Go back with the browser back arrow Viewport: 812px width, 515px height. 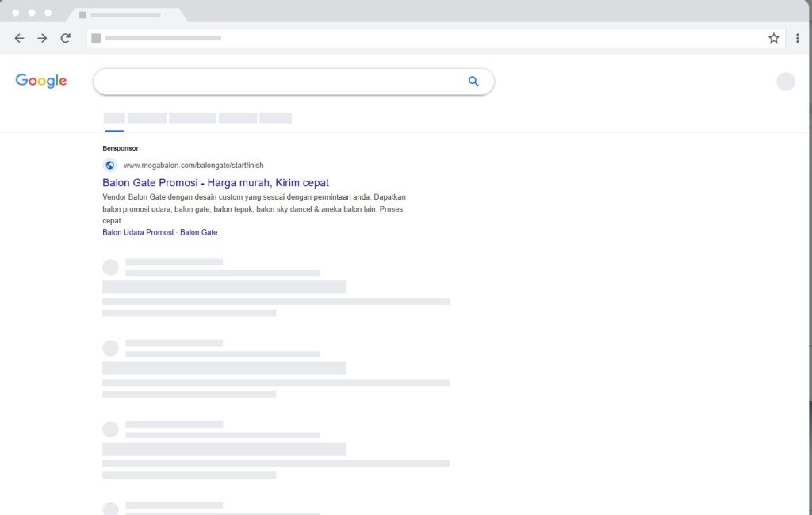click(19, 38)
